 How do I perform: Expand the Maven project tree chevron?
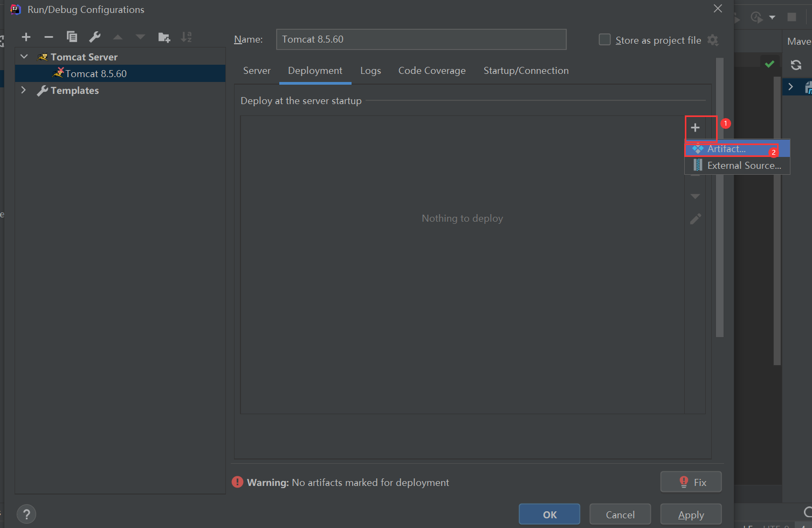pyautogui.click(x=790, y=86)
